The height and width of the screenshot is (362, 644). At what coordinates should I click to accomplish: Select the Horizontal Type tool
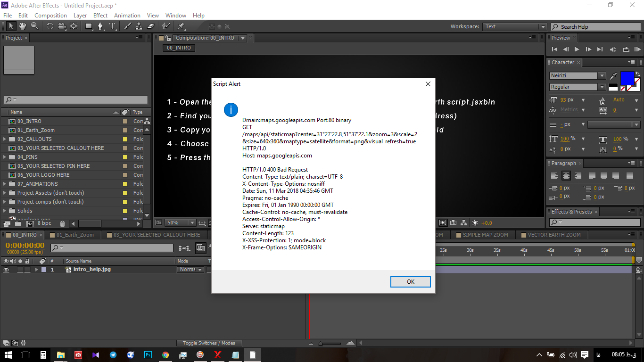[112, 26]
